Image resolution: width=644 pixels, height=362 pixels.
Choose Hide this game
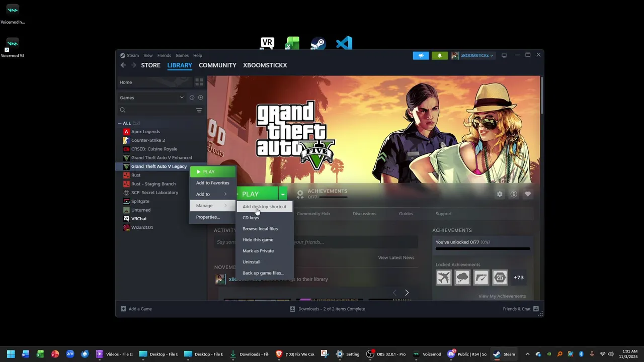pyautogui.click(x=265, y=240)
